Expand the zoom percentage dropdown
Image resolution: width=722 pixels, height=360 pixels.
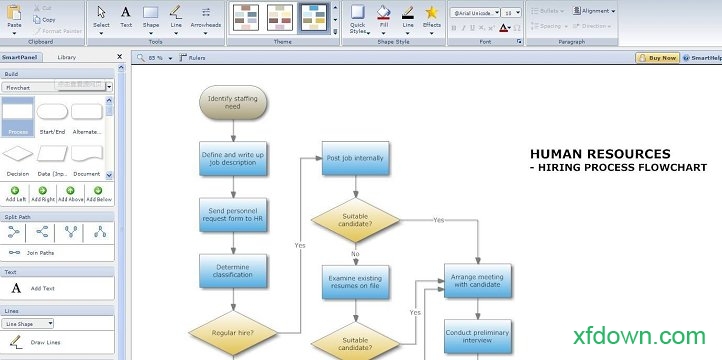point(170,58)
